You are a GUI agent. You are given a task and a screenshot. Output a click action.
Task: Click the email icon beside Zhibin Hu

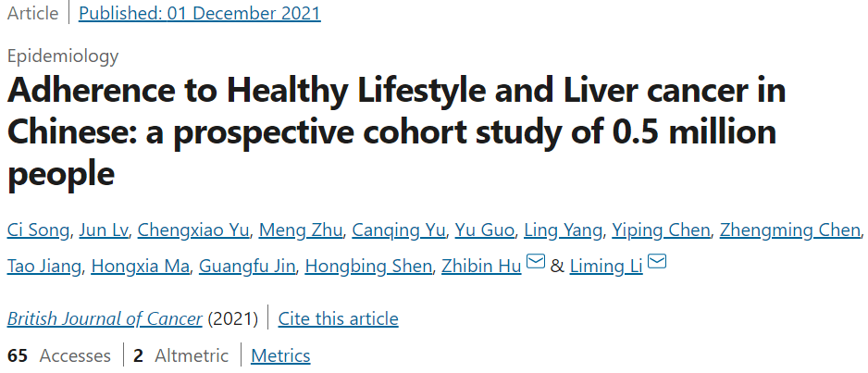point(536,264)
